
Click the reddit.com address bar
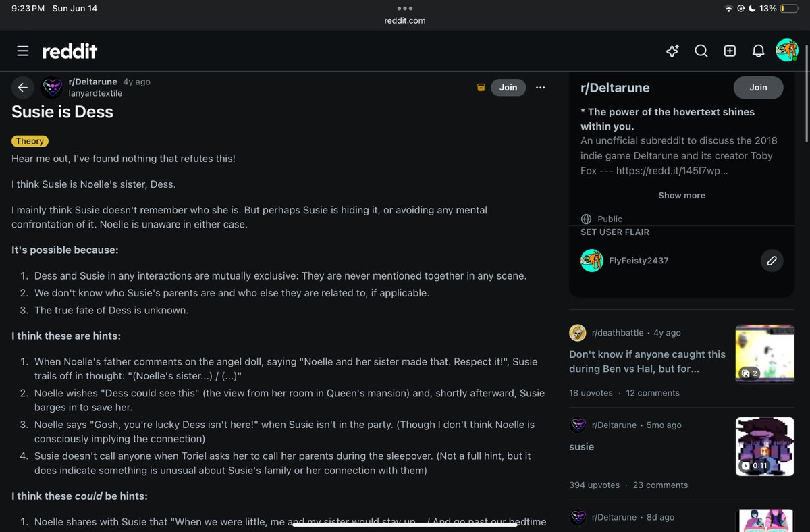[x=405, y=20]
